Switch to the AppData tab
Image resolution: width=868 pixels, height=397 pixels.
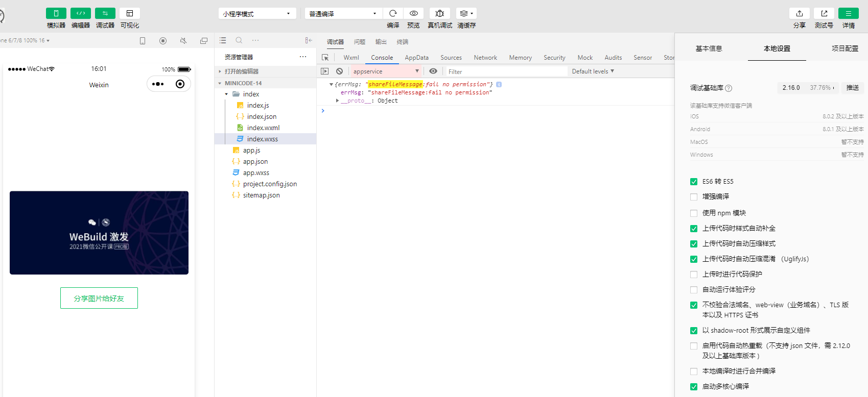coord(417,58)
